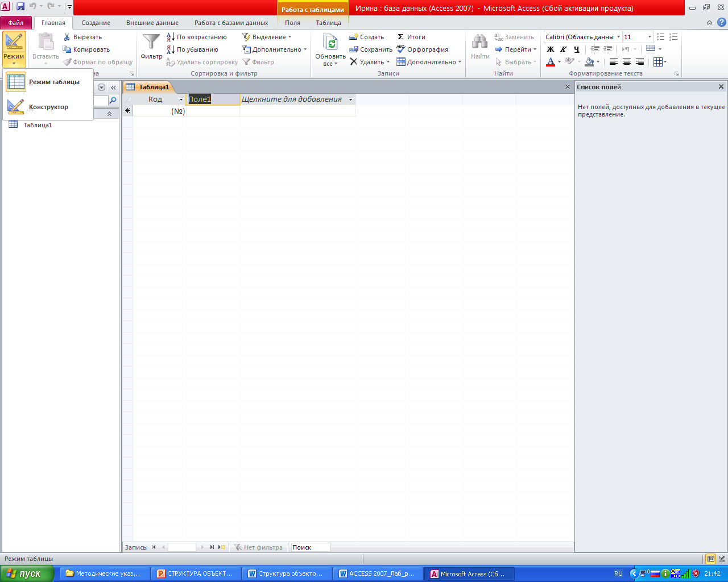Image resolution: width=728 pixels, height=582 pixels.
Task: Click the RU language indicator
Action: (618, 573)
